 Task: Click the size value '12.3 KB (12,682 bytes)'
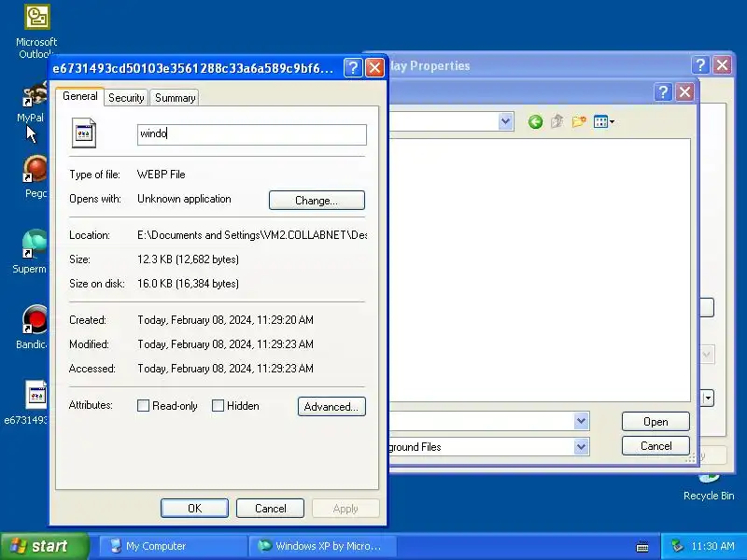click(x=189, y=259)
